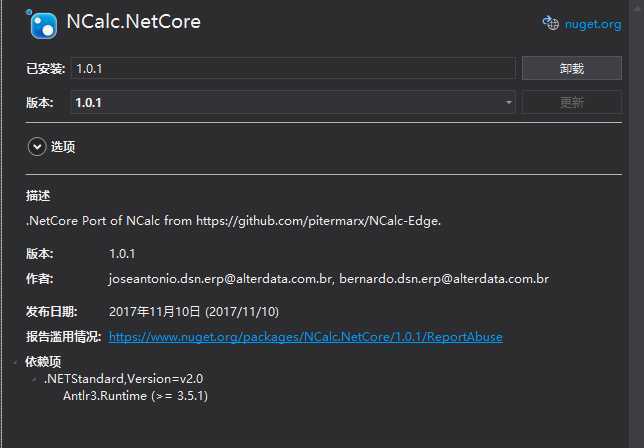The width and height of the screenshot is (644, 448).
Task: Collapse the 依赖项 dependencies tree
Action: coord(15,362)
